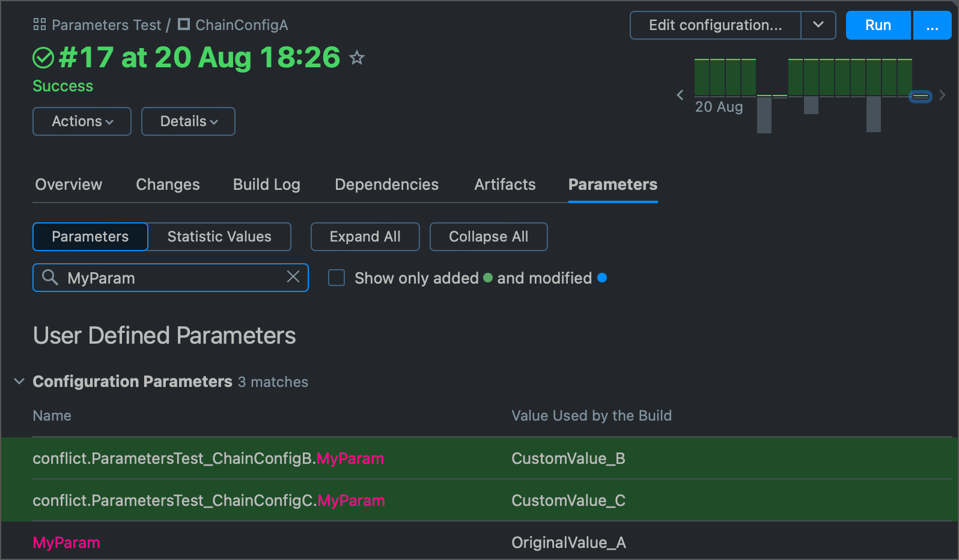Open the Artifacts tab
The image size is (959, 560).
pyautogui.click(x=505, y=184)
